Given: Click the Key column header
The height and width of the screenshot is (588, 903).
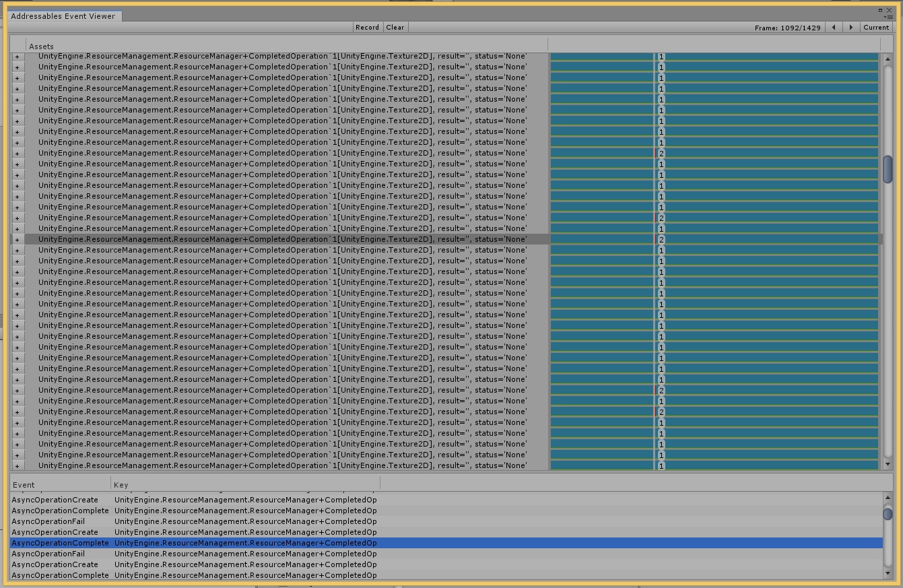Looking at the screenshot, I should click(x=246, y=484).
